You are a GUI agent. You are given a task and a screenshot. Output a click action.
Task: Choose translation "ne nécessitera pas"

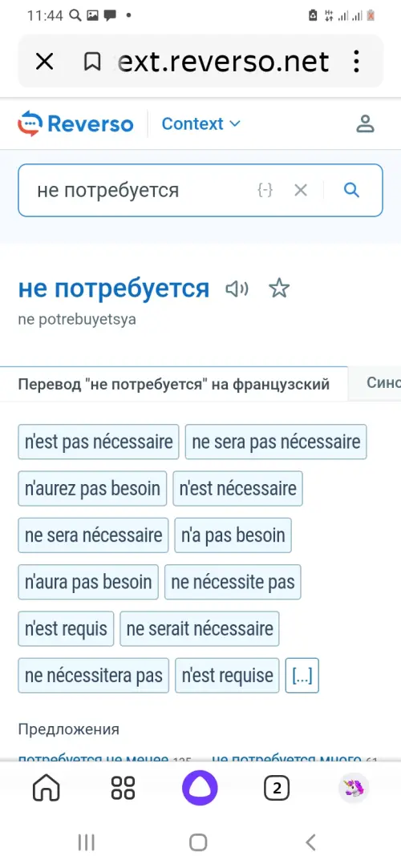pyautogui.click(x=94, y=676)
